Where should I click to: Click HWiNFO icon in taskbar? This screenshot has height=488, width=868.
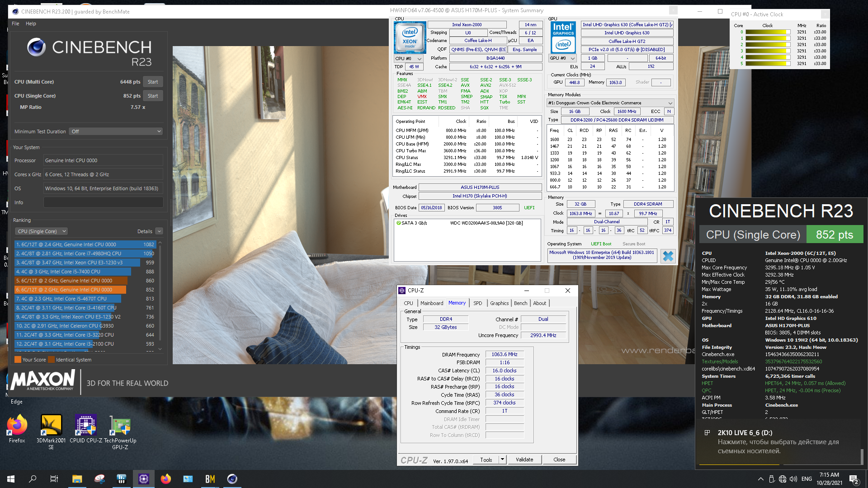pos(122,479)
